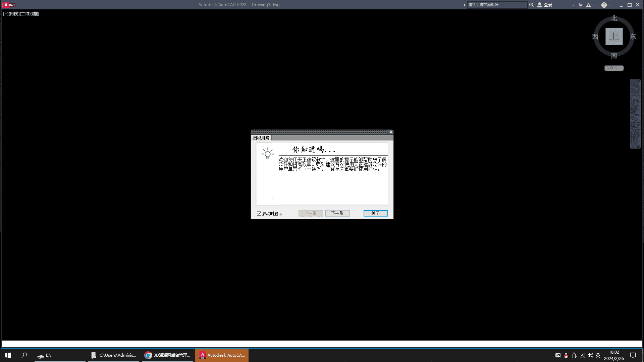The image size is (644, 362).
Task: Switch to C:\Users\Adminis... taskbar window
Action: coord(114,355)
